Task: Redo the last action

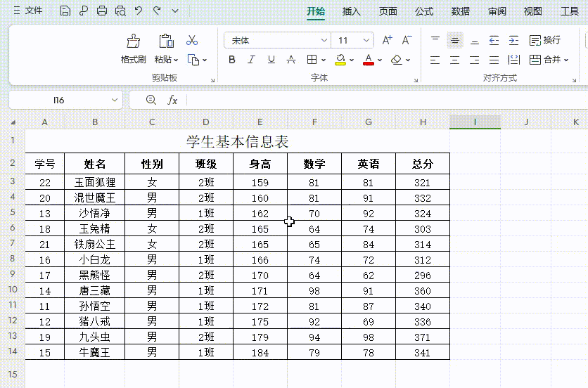Action: click(x=157, y=11)
